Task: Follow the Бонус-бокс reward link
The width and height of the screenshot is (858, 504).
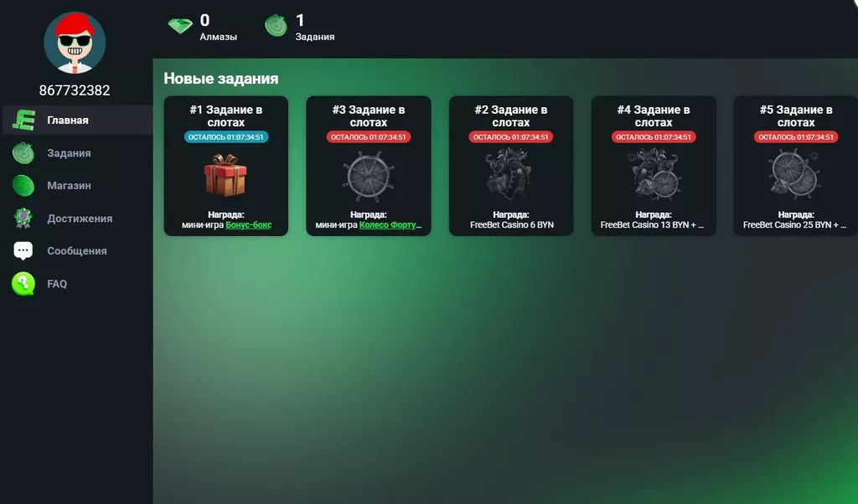Action: 248,225
